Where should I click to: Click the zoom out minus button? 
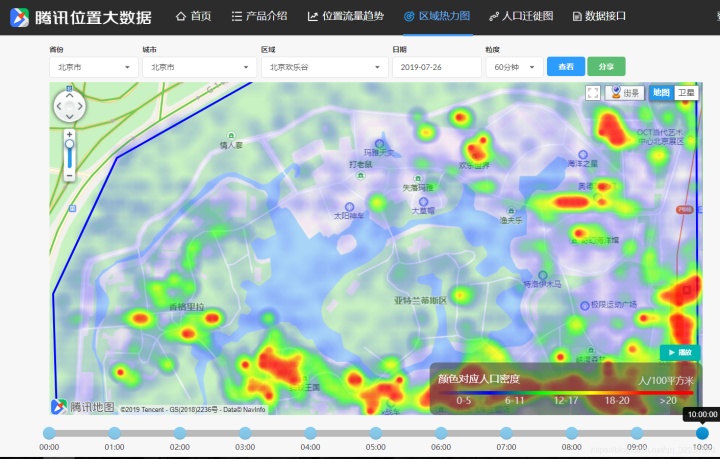pyautogui.click(x=69, y=176)
